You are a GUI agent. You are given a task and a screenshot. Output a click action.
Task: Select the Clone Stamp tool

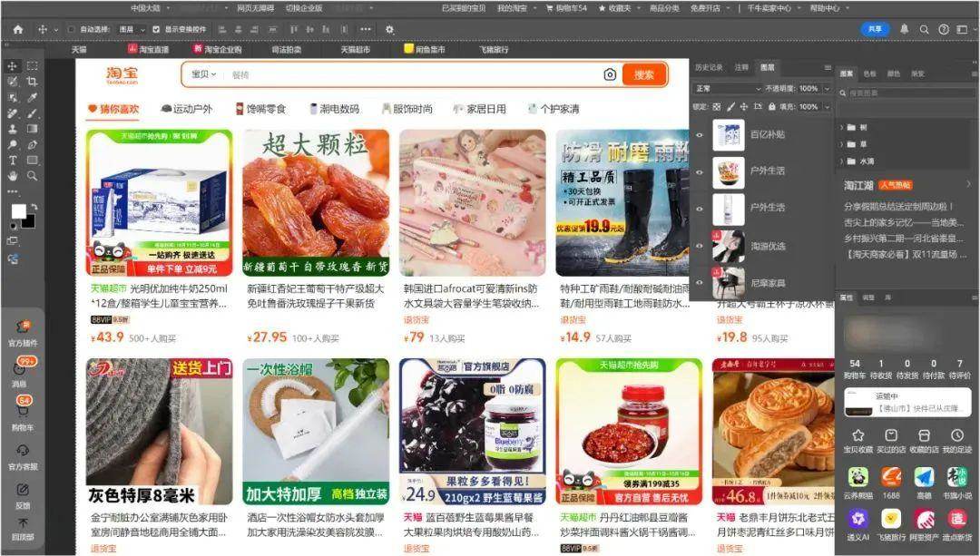coord(12,129)
